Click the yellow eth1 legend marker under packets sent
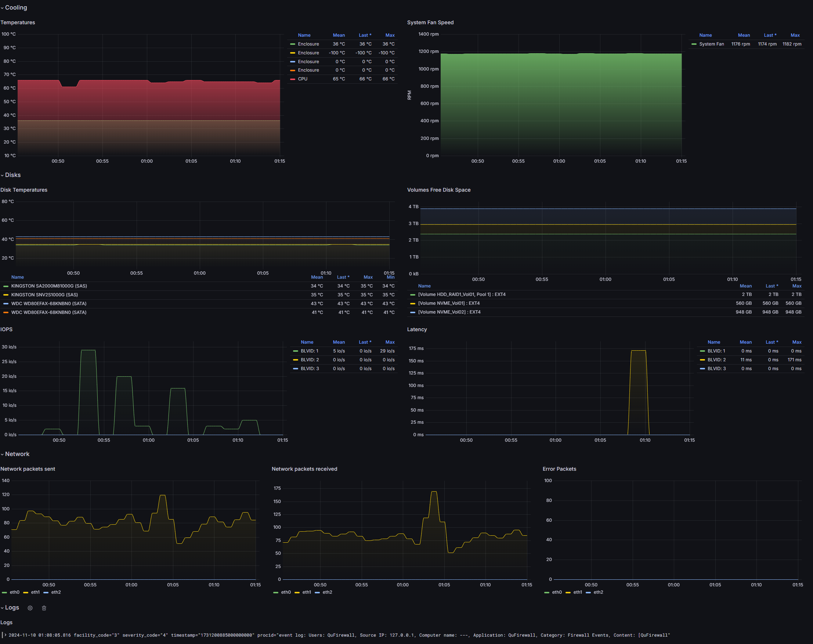The image size is (813, 644). click(26, 592)
